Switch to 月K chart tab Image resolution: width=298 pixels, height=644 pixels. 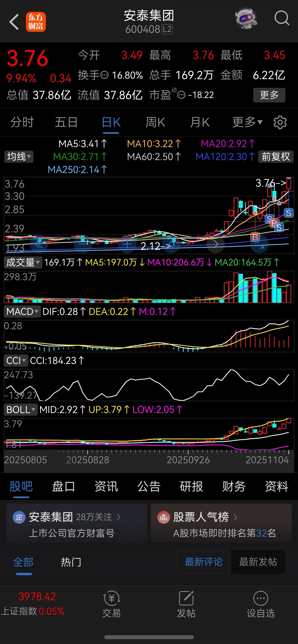200,122
